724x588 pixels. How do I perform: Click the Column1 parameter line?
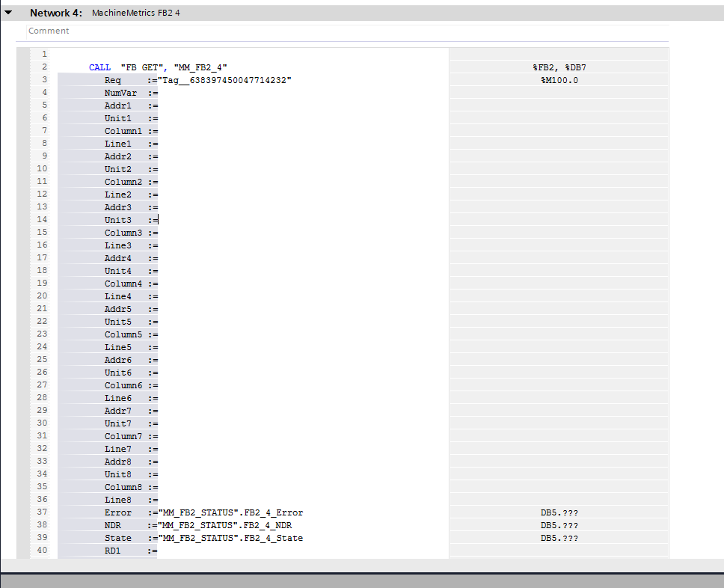[123, 131]
